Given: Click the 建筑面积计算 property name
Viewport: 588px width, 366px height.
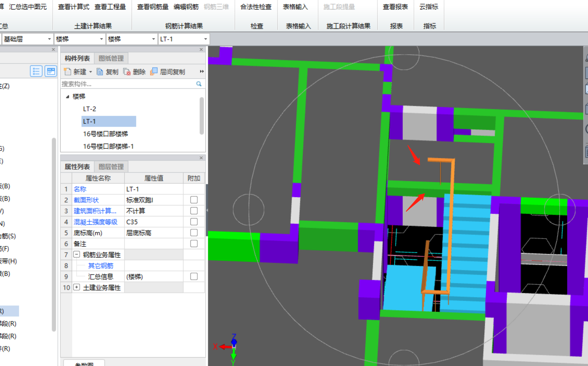Looking at the screenshot, I should click(x=95, y=211).
